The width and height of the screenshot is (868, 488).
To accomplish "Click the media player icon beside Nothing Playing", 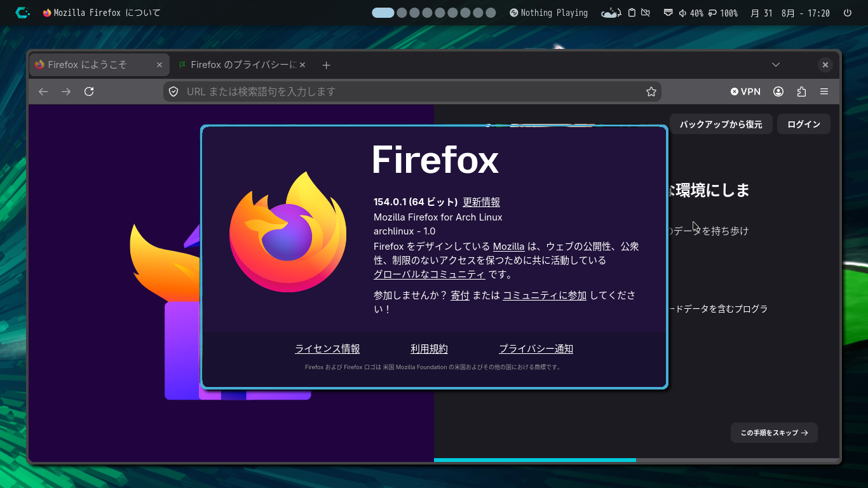I will point(514,13).
